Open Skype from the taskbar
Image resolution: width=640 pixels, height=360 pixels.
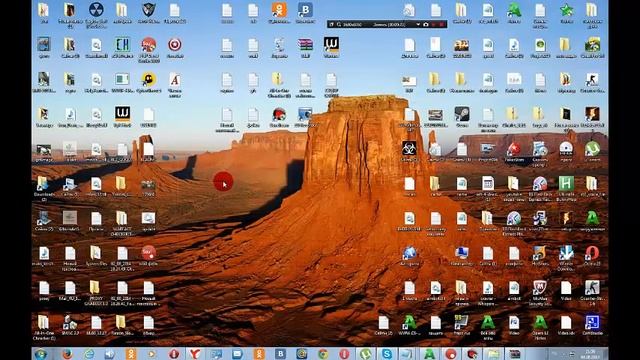click(387, 354)
